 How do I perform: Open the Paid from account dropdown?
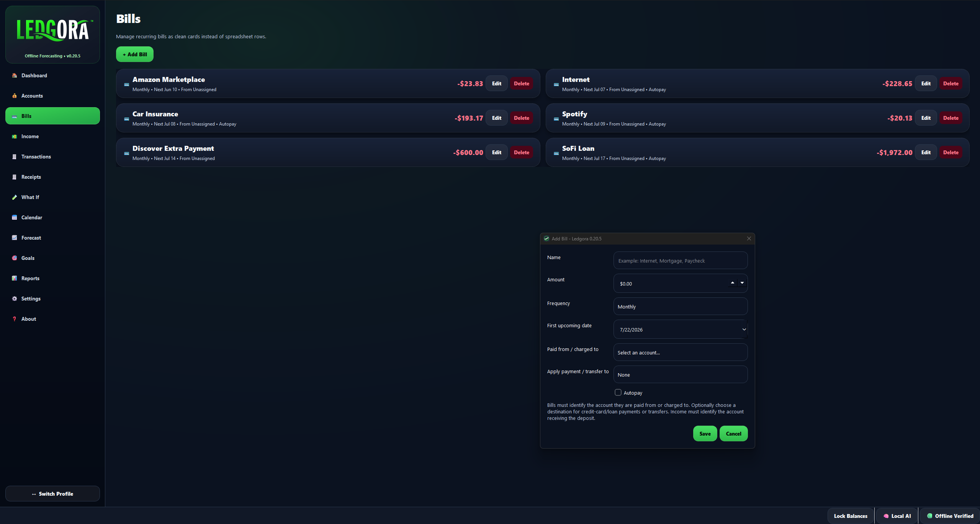click(x=680, y=352)
